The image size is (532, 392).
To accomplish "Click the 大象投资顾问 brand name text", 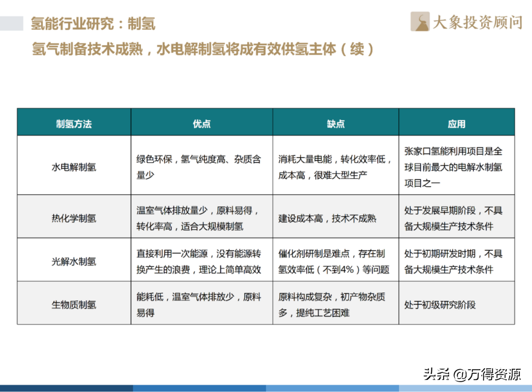I will coord(477,22).
